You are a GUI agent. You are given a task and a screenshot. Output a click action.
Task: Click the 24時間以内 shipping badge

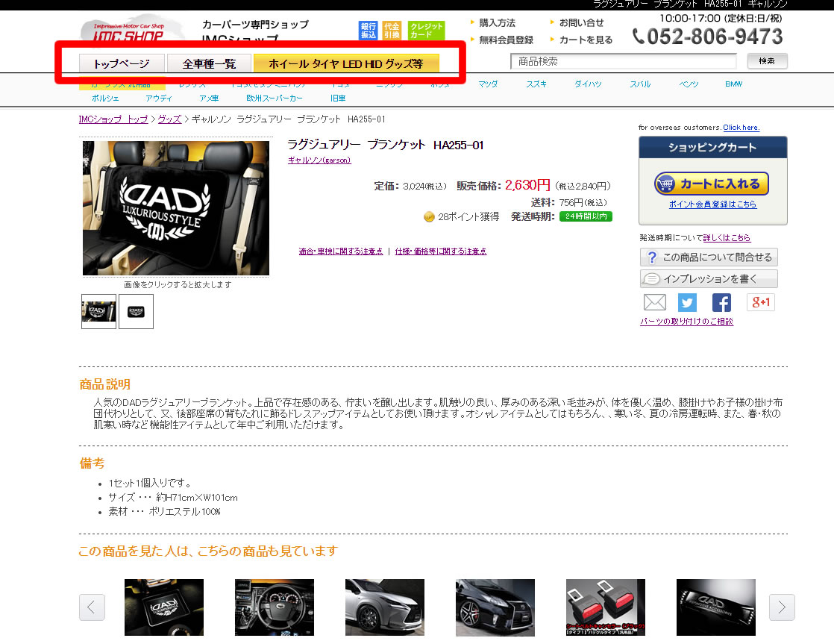pyautogui.click(x=586, y=216)
